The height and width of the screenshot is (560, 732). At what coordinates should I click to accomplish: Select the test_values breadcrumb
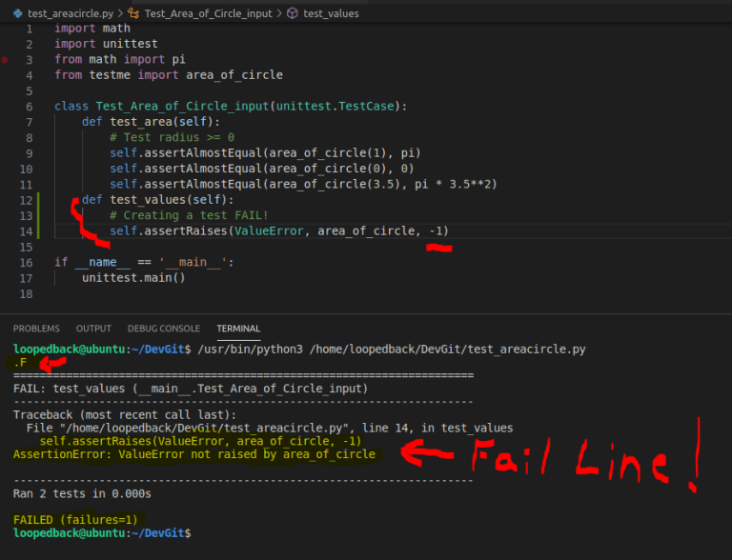[331, 13]
